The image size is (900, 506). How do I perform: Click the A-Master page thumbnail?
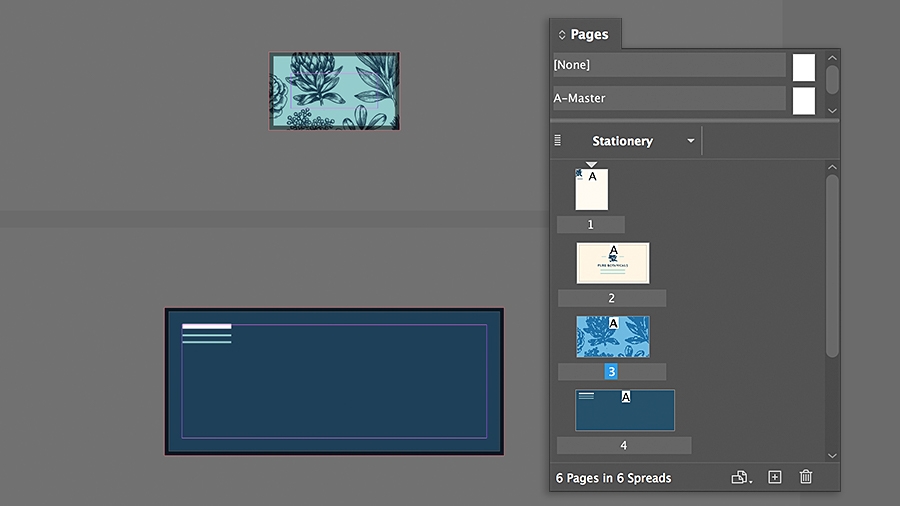pos(804,101)
